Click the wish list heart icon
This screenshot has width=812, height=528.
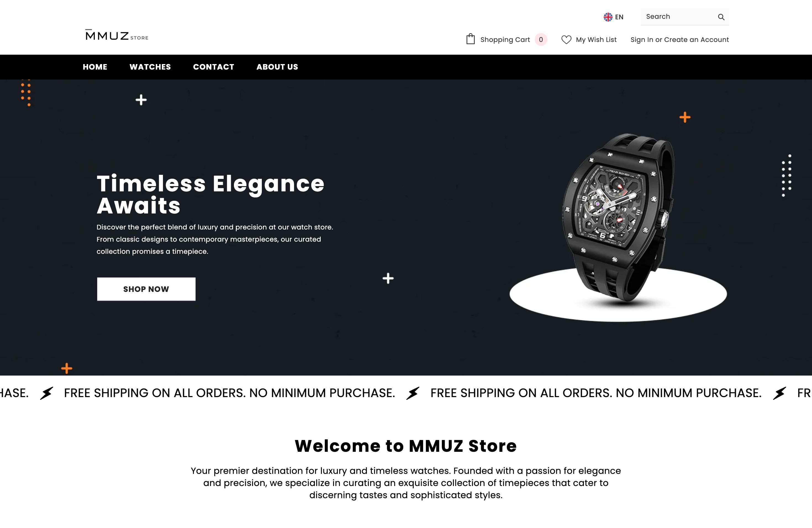click(566, 39)
